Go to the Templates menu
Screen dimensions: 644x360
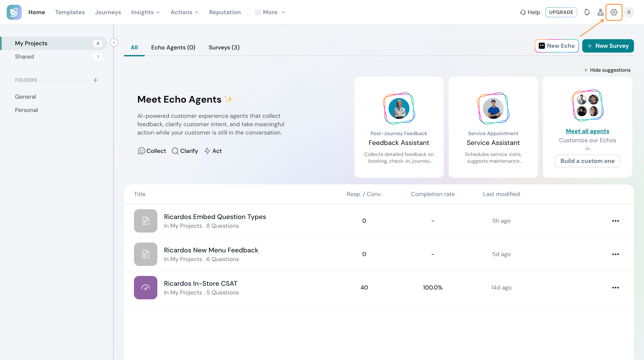70,12
